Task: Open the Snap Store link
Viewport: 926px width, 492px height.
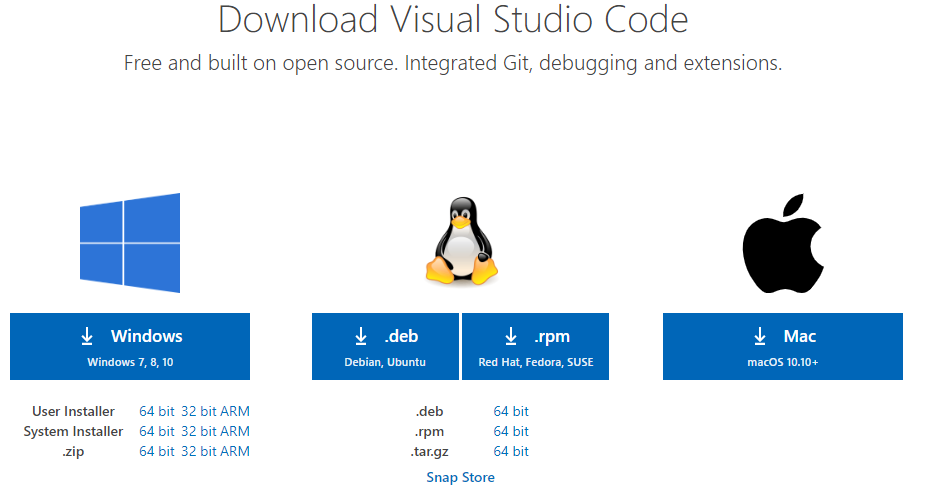Action: 461,477
